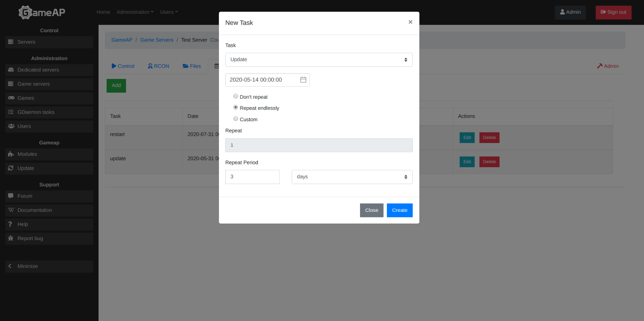644x321 pixels.
Task: Open Report bug sidebar entry
Action: coord(49,238)
